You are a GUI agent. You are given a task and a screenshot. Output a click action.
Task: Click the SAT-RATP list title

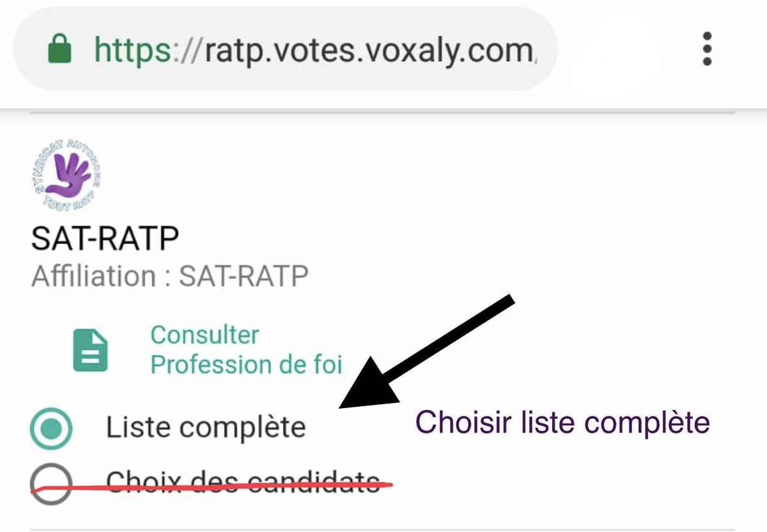[x=105, y=238]
